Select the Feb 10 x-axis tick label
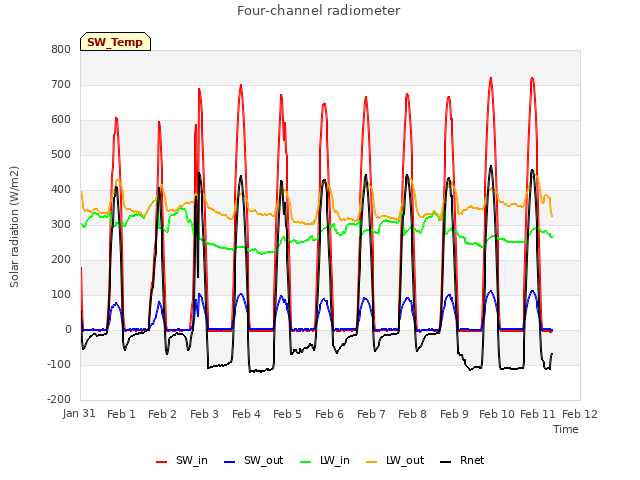 (x=497, y=414)
